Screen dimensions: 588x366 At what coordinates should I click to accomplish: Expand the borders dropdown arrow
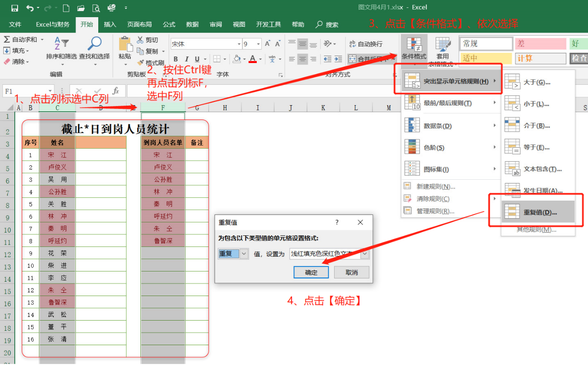(224, 59)
